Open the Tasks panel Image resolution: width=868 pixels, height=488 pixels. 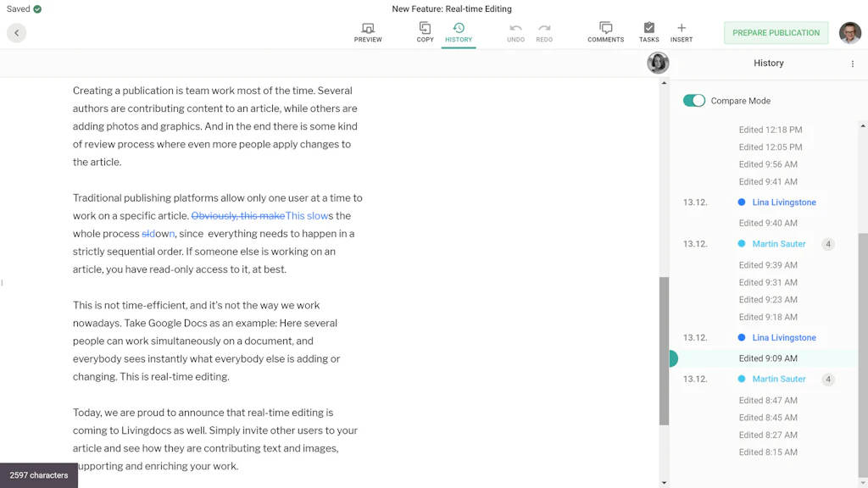point(648,33)
